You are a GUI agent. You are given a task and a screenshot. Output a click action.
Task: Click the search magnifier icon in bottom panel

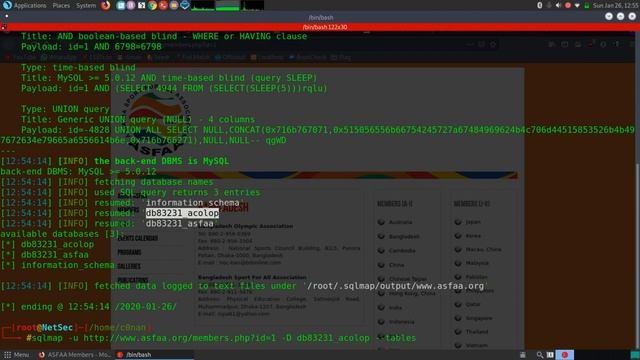(540, 355)
